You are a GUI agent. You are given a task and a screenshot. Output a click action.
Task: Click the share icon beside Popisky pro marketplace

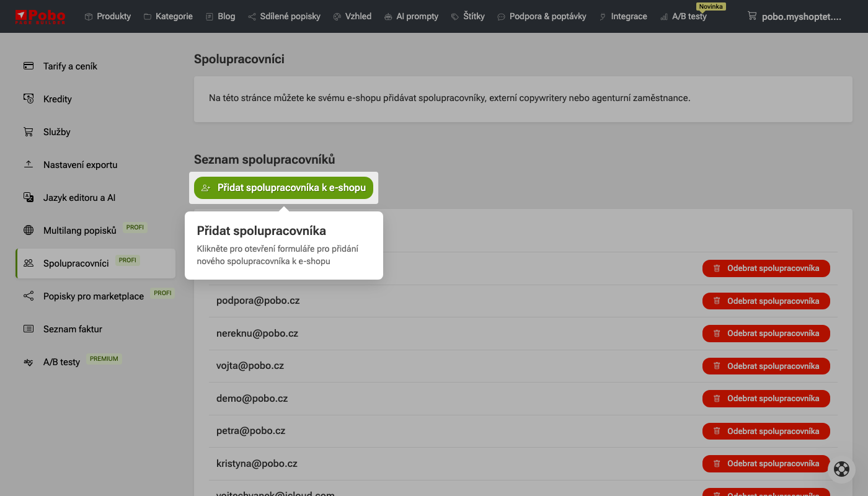point(29,296)
